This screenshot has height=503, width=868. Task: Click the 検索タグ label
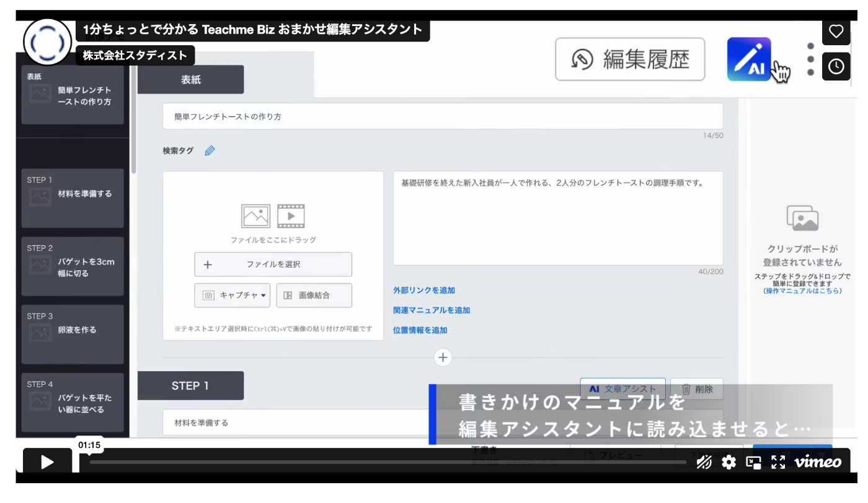pyautogui.click(x=178, y=151)
